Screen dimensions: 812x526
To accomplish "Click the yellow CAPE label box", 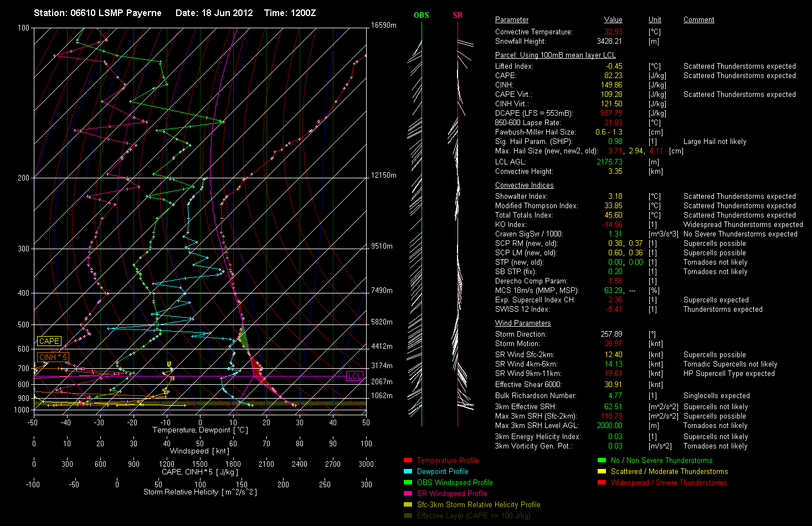I will [49, 341].
